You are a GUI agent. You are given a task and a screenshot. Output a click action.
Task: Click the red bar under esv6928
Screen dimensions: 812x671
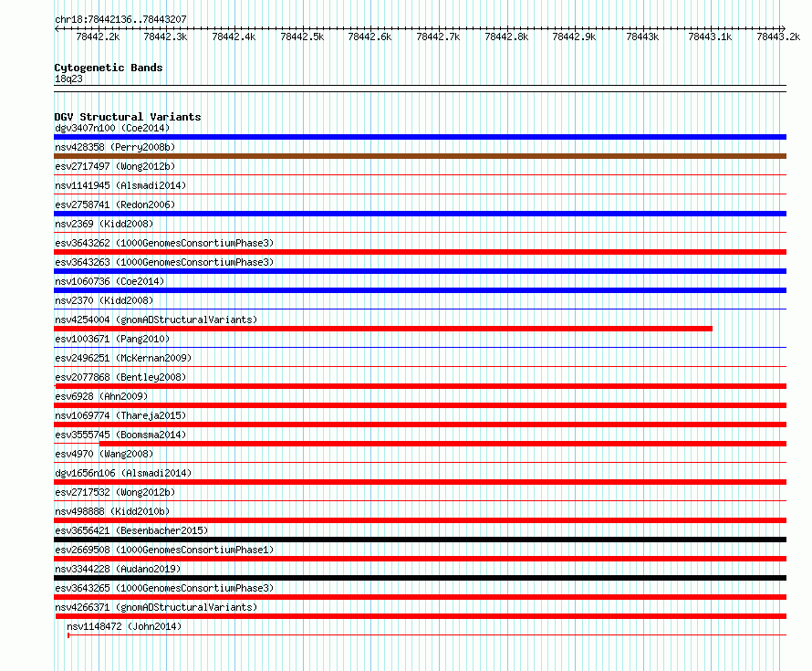(420, 405)
